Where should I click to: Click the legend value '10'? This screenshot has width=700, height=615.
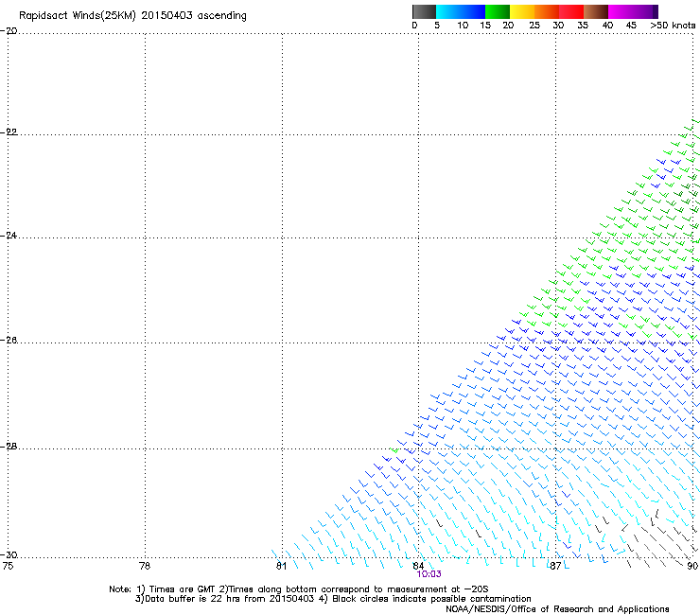point(463,26)
